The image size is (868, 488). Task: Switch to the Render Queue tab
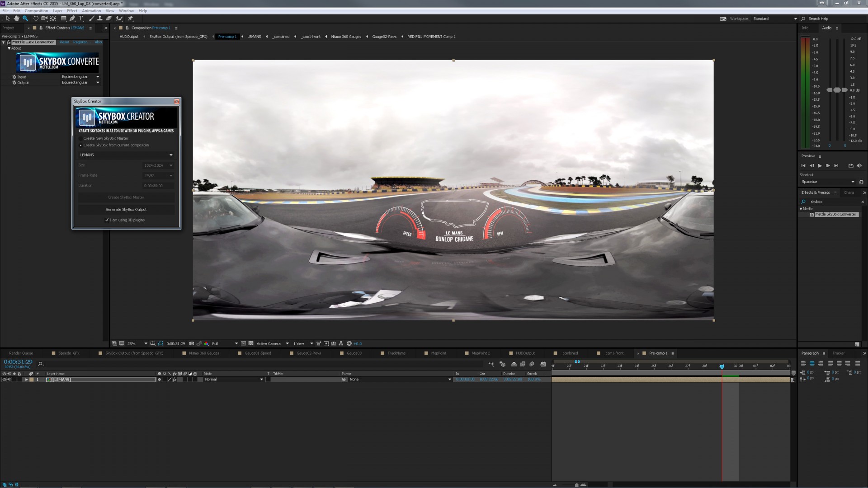[x=21, y=353]
